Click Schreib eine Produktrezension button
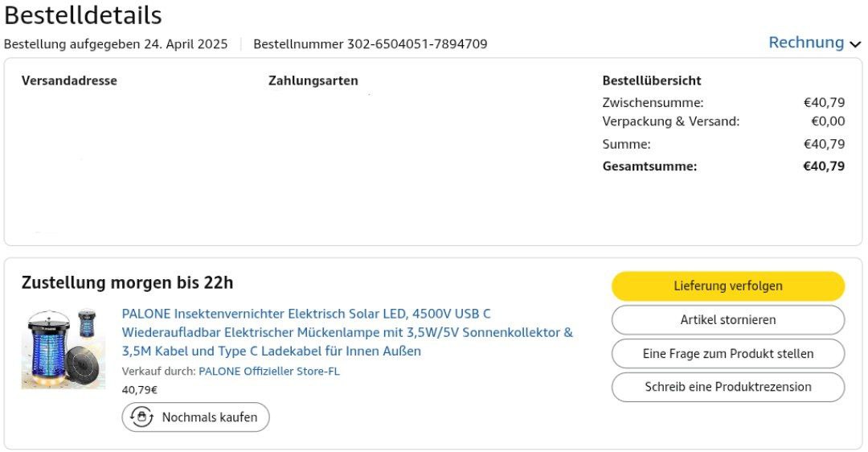This screenshot has height=452, width=868. point(727,387)
